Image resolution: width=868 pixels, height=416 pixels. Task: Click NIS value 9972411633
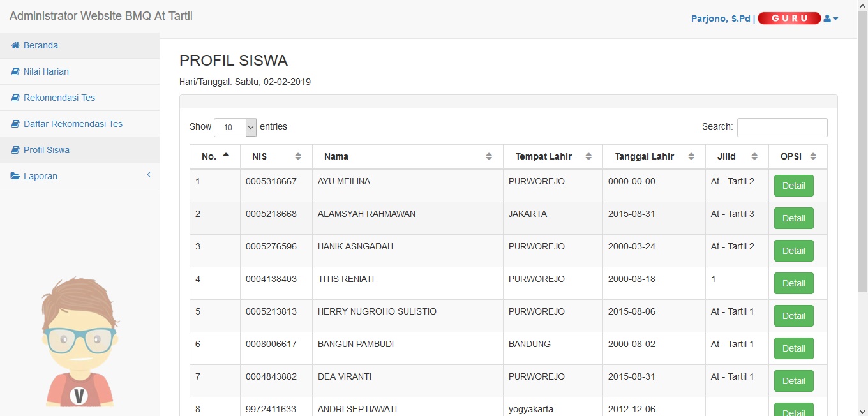[271, 409]
